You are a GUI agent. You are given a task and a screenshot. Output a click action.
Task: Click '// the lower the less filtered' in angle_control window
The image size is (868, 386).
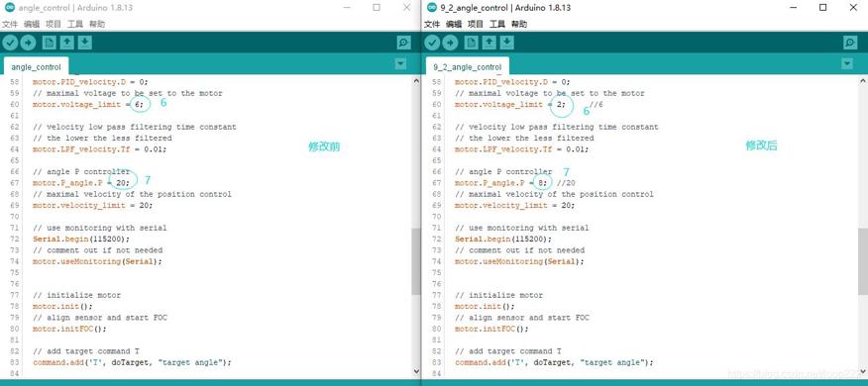(x=102, y=139)
